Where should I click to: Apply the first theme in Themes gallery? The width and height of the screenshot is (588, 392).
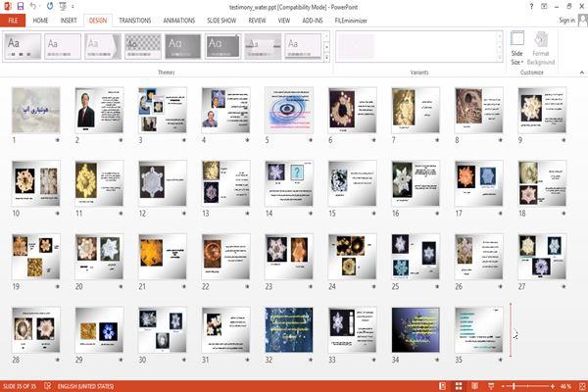[23, 46]
